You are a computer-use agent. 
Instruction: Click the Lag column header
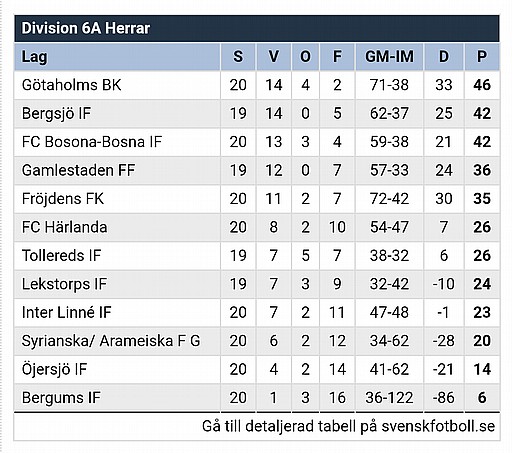(x=117, y=57)
